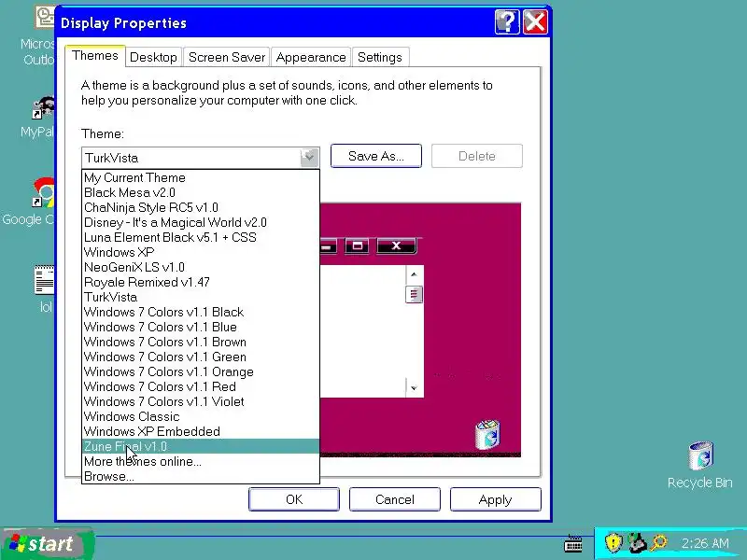The height and width of the screenshot is (560, 747).
Task: Choose Disney - It's a Magical World v2.0
Action: point(201,222)
